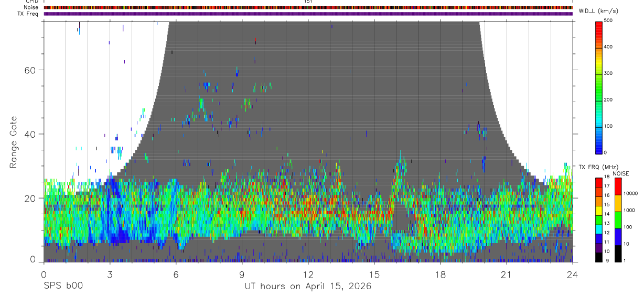The image size is (644, 297).
Task: Click the 12 tick on TX FRQ scale
Action: (608, 233)
